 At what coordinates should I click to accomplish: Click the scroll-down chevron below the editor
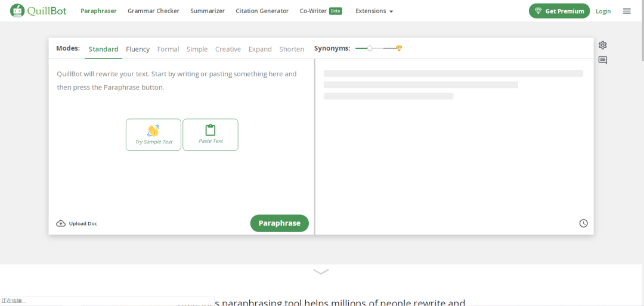coord(321,271)
